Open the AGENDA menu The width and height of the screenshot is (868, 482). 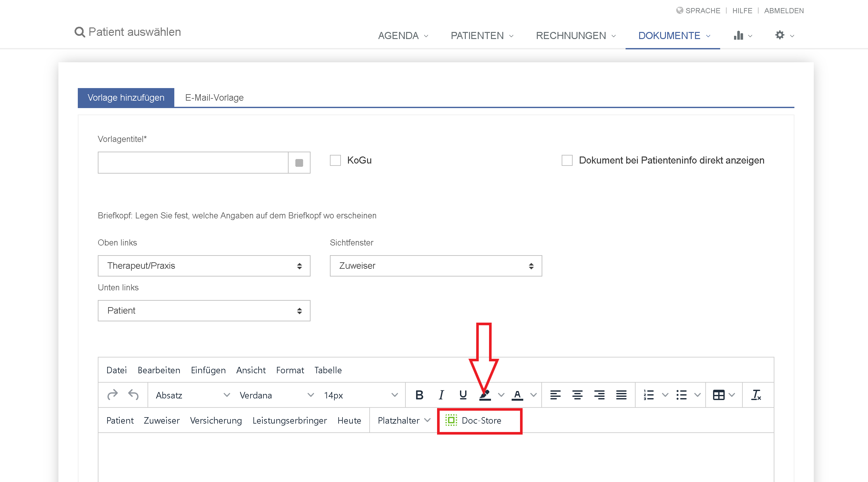403,35
